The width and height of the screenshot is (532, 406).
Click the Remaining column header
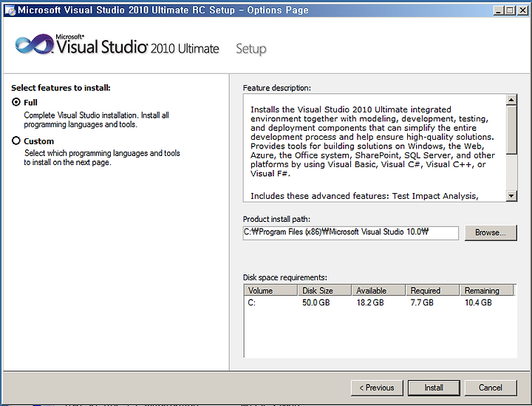[487, 291]
